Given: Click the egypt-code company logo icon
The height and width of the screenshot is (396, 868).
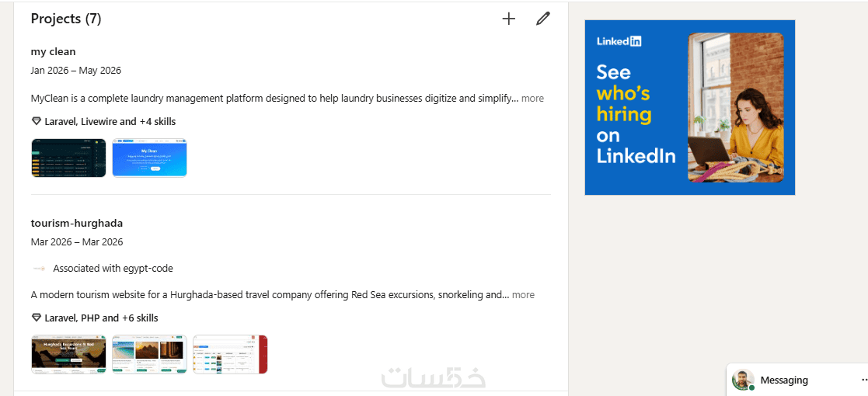Looking at the screenshot, I should pyautogui.click(x=39, y=268).
